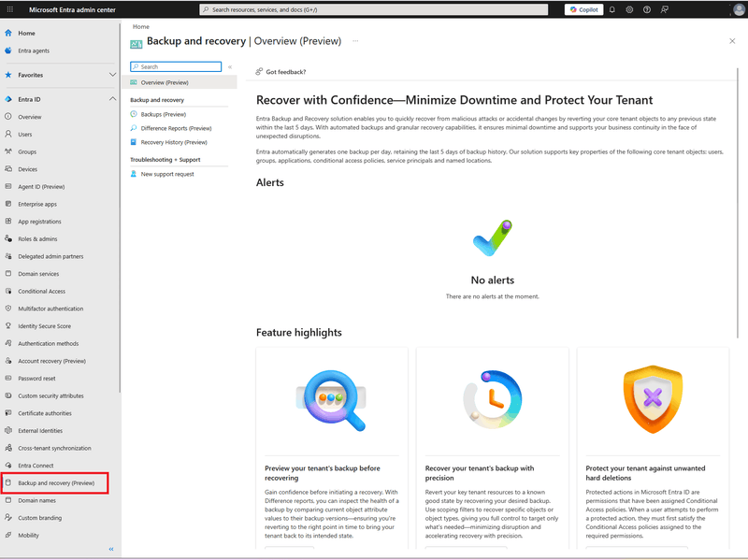The width and height of the screenshot is (748, 560).
Task: Open Account recovery (Preview)
Action: tap(51, 361)
